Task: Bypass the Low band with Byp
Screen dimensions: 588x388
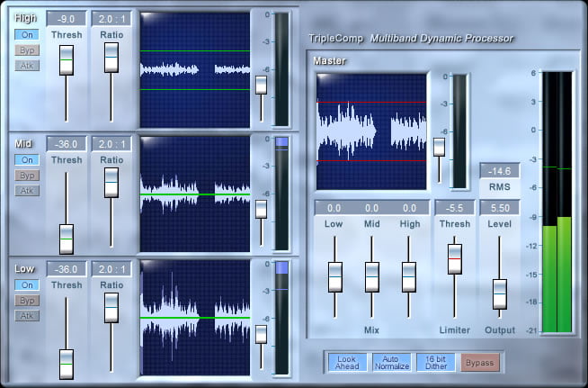Action: pyautogui.click(x=27, y=300)
